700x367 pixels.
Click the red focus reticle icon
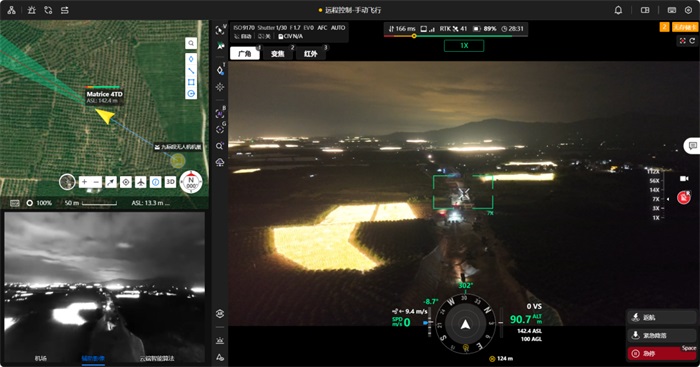click(683, 41)
